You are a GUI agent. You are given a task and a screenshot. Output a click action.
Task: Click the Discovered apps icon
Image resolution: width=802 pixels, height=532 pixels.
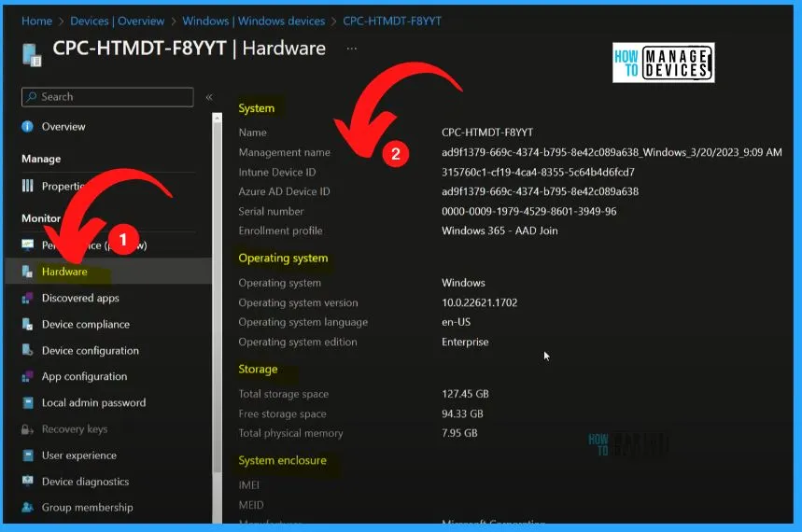28,298
